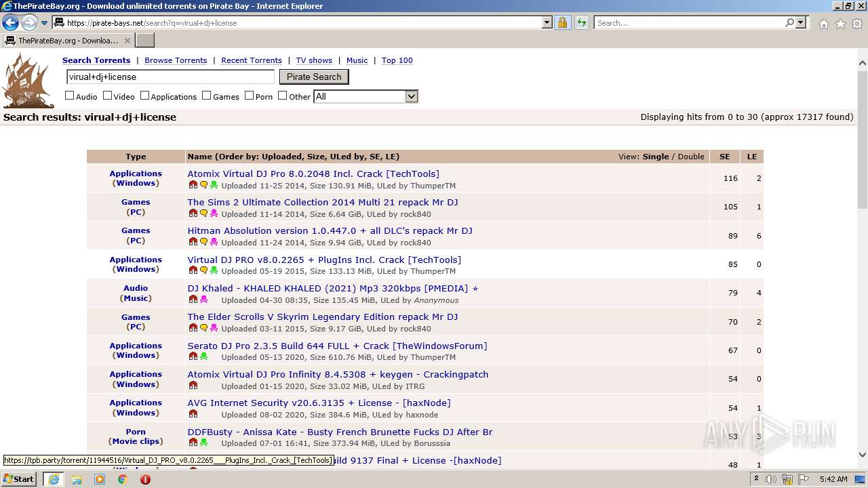Click the volume icon in system tray
Screen dimensions: 868x488
click(x=771, y=479)
